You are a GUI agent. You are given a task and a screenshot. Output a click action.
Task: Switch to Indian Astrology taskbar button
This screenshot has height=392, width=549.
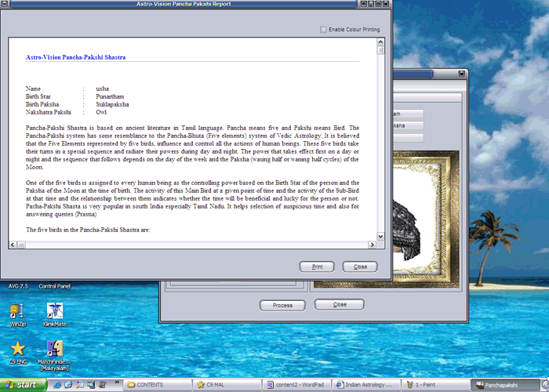[366, 385]
